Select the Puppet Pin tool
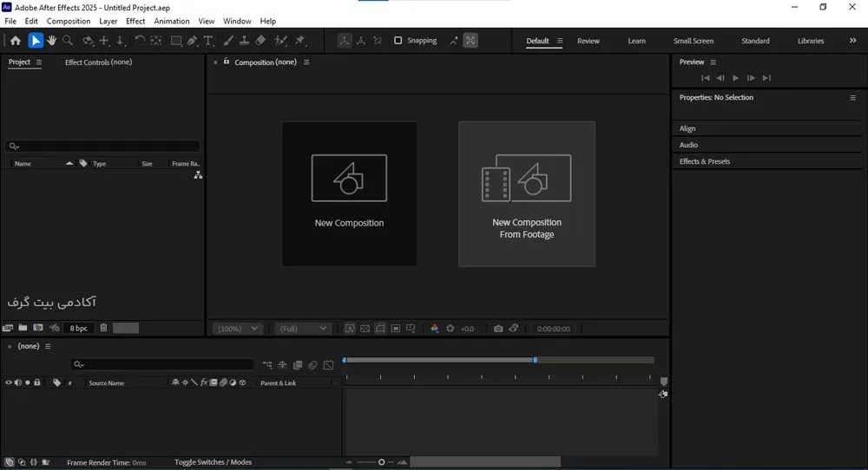 (300, 41)
